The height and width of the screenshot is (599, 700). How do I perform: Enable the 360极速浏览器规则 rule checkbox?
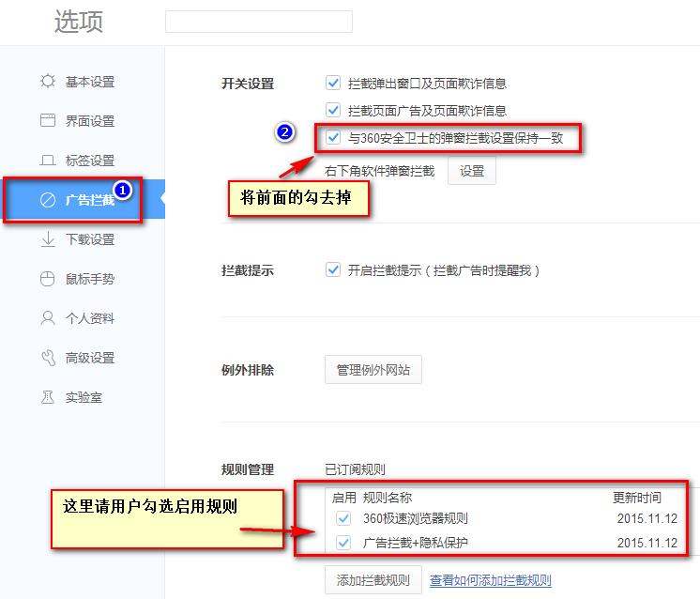pos(342,518)
